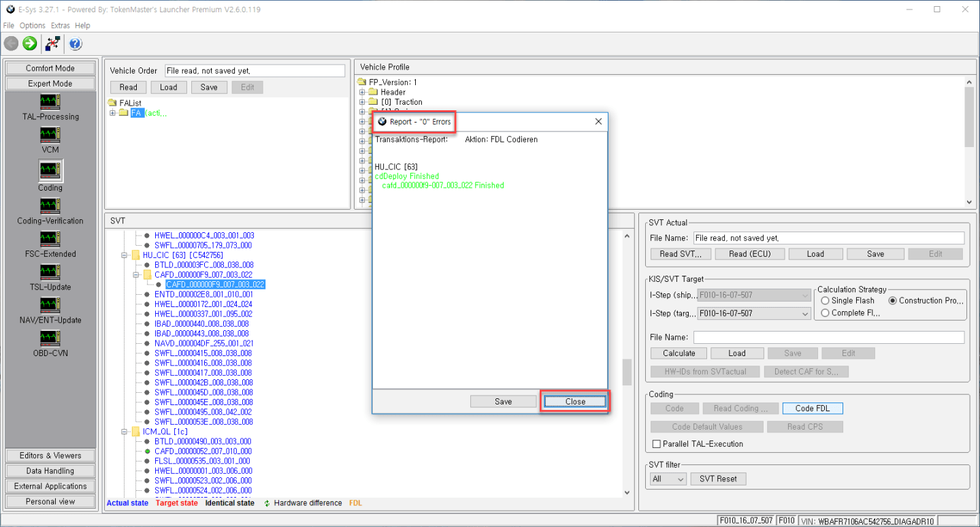Open the NAV/ENT-Update module icon
Image resolution: width=980 pixels, height=527 pixels.
(50, 305)
